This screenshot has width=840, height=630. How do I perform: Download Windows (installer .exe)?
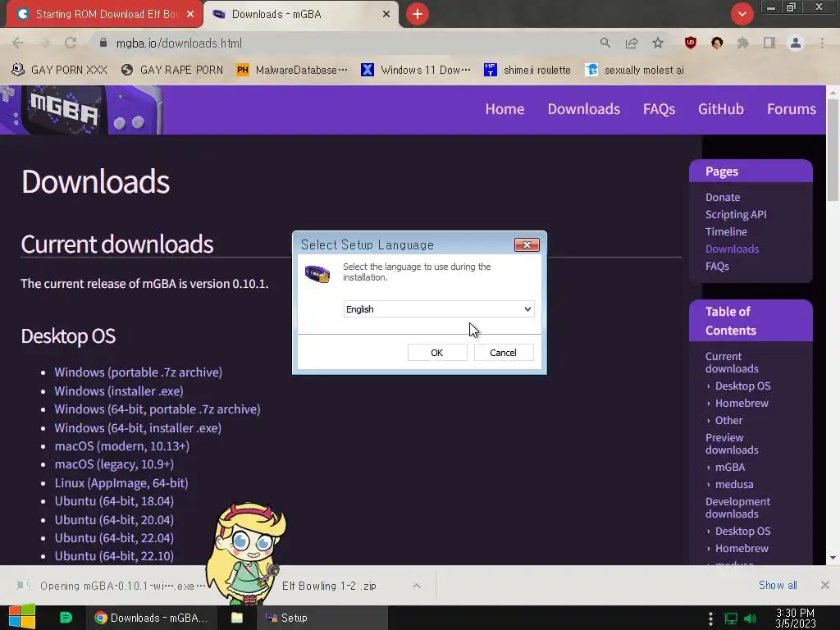pos(119,391)
